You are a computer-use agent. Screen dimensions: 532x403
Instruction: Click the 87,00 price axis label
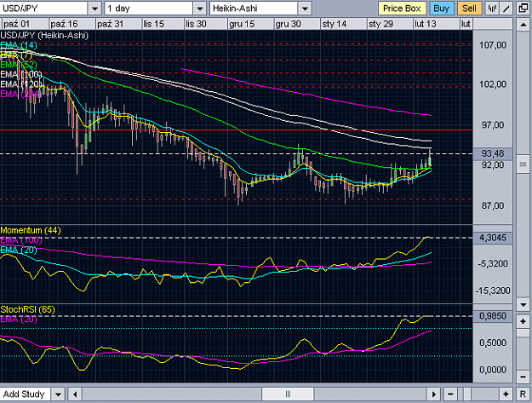[493, 205]
